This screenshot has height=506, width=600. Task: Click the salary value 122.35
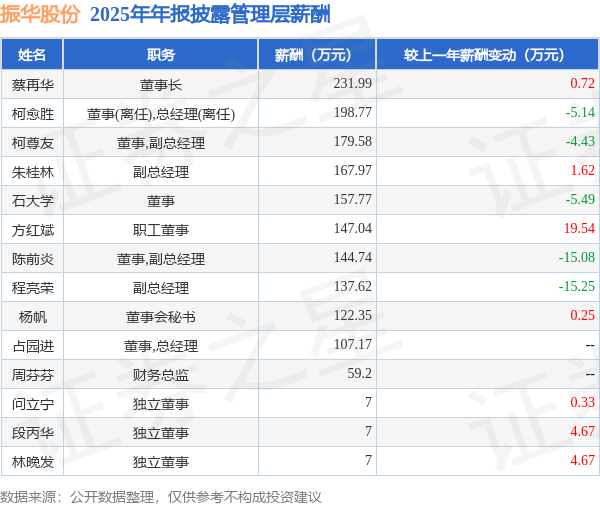coord(352,315)
